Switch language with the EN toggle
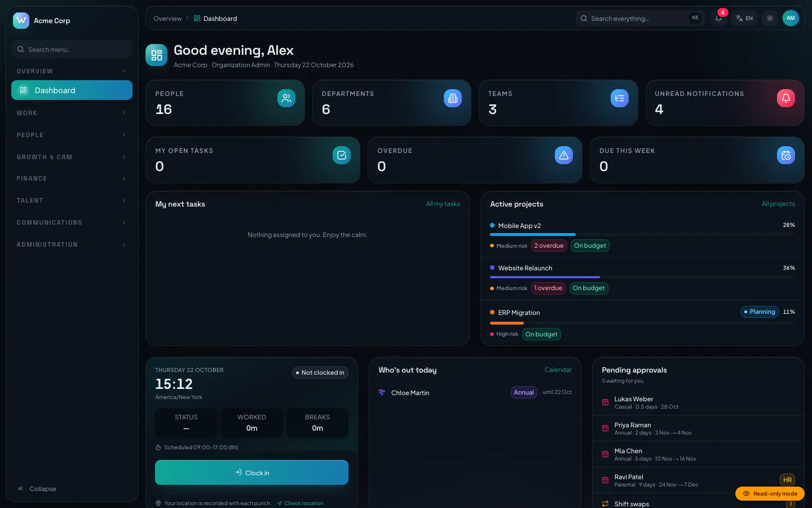Viewport: 812px width, 508px height. tap(744, 18)
